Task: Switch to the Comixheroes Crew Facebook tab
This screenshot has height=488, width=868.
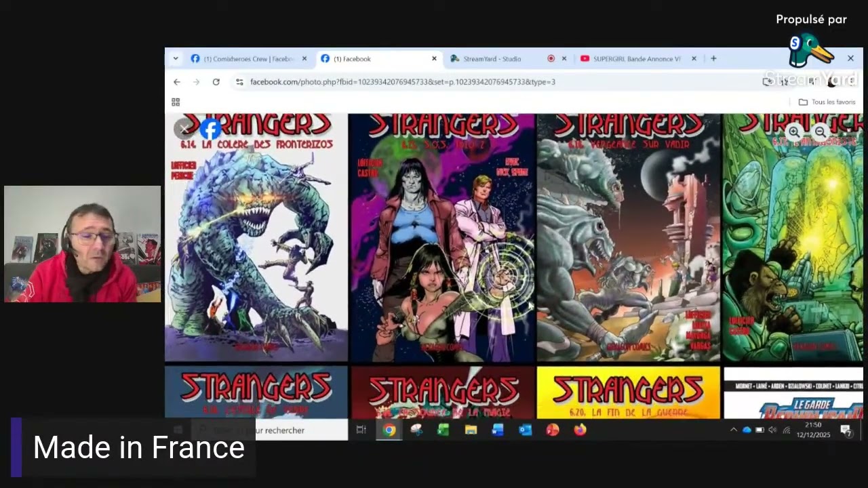Action: pos(249,59)
